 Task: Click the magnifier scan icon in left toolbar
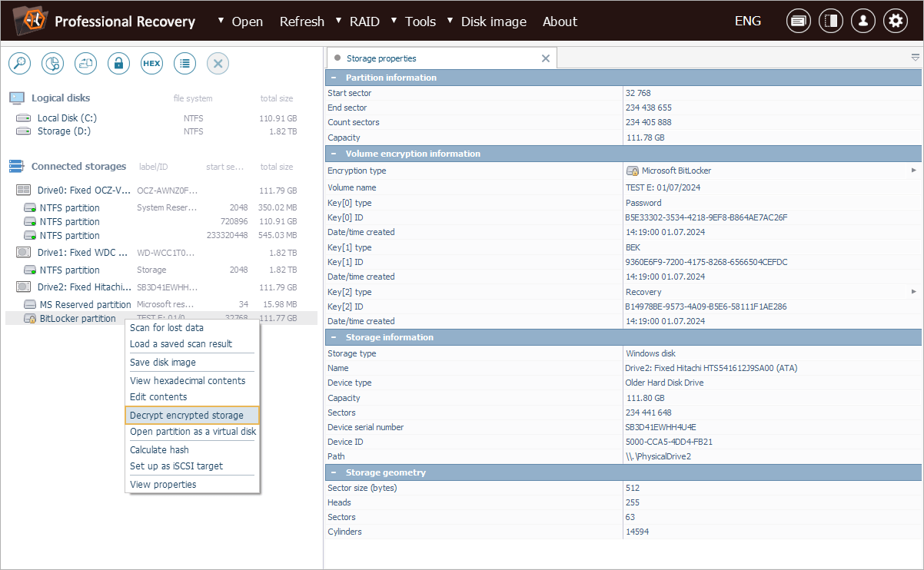point(19,64)
